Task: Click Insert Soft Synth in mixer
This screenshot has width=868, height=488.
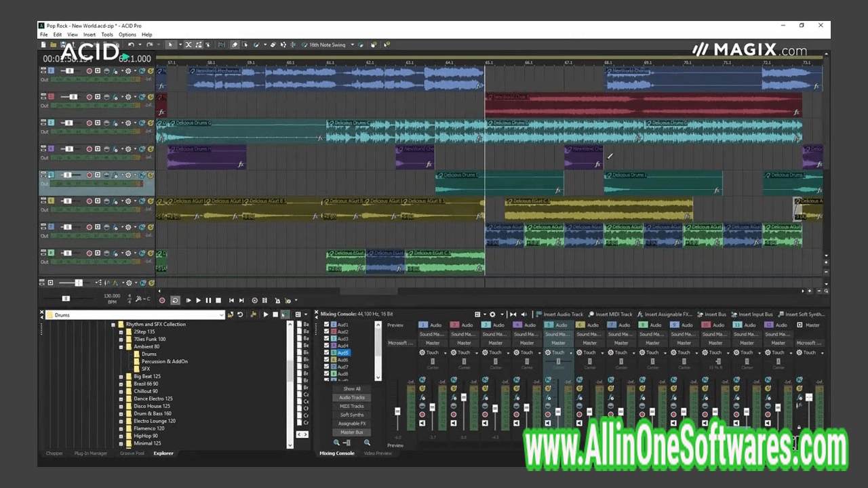Action: point(802,314)
